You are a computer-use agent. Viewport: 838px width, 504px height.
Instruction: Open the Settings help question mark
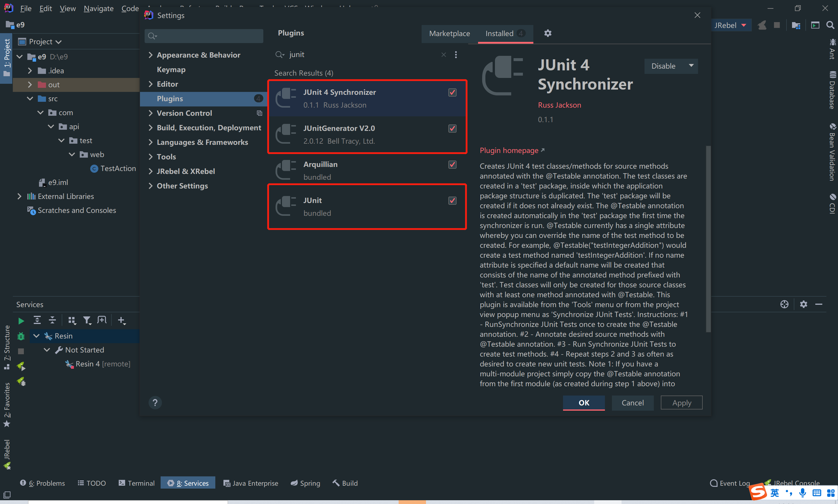coord(155,403)
